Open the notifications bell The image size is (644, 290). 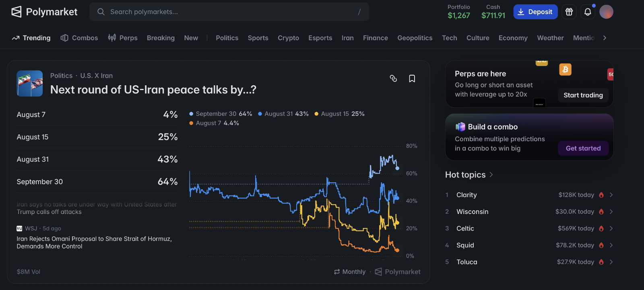click(588, 12)
